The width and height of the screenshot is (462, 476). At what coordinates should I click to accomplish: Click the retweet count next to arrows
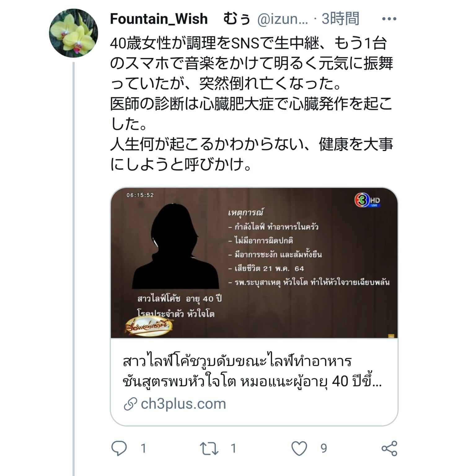point(234,448)
